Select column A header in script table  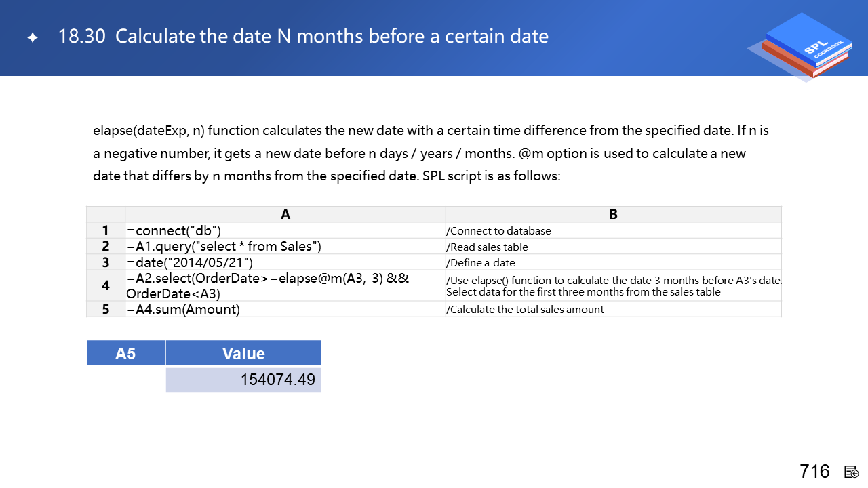pos(285,214)
